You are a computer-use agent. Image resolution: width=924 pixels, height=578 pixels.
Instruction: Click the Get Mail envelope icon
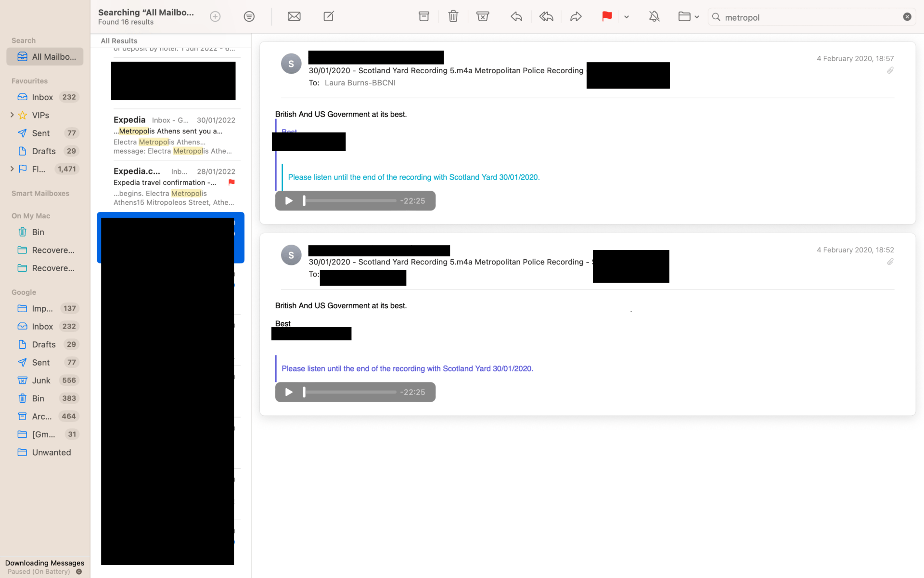coord(294,16)
